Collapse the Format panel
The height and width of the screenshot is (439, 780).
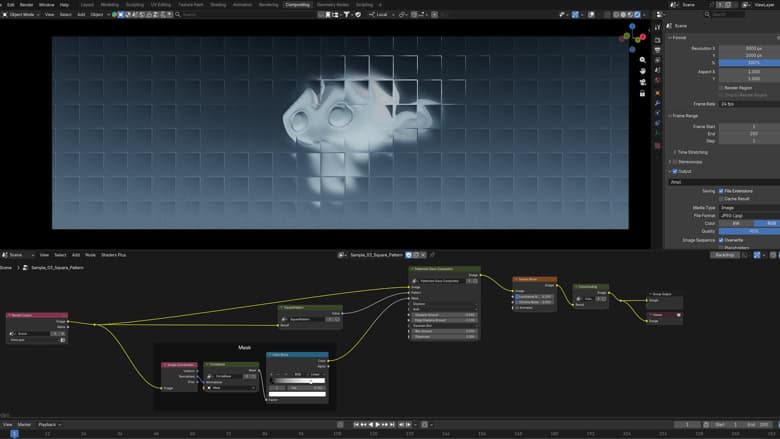[679, 38]
